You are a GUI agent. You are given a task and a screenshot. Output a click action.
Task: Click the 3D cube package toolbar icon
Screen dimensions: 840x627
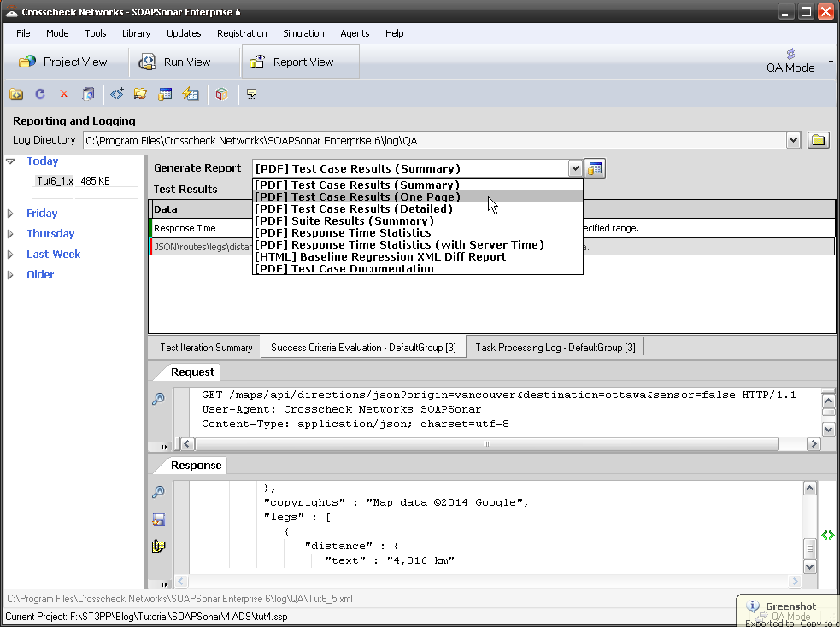(222, 94)
